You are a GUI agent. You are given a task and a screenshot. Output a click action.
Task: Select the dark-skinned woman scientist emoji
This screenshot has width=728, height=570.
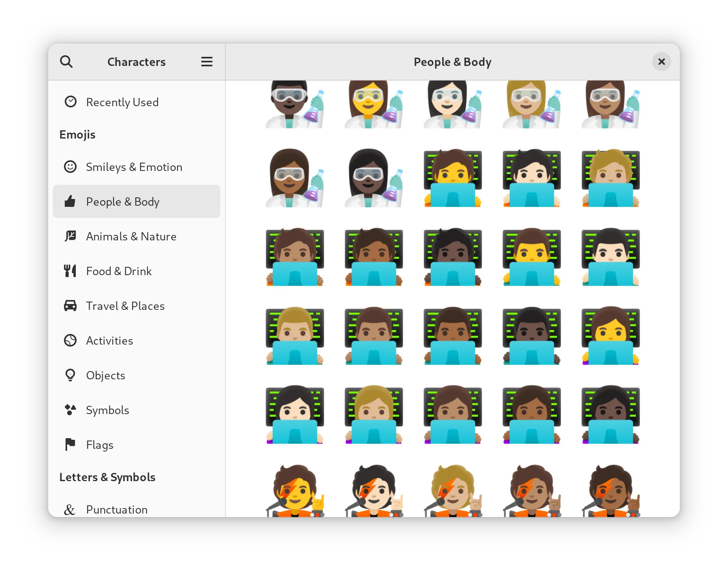pos(373,178)
